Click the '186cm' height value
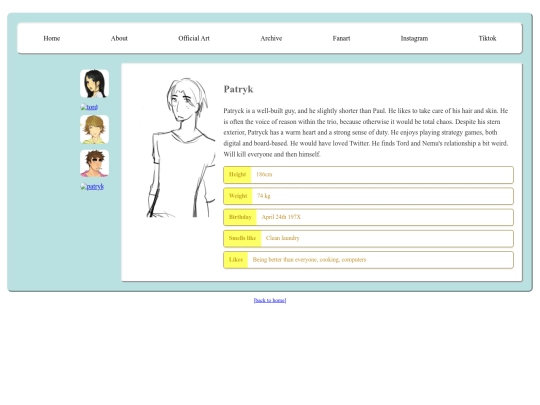The image size is (540, 405). click(264, 175)
